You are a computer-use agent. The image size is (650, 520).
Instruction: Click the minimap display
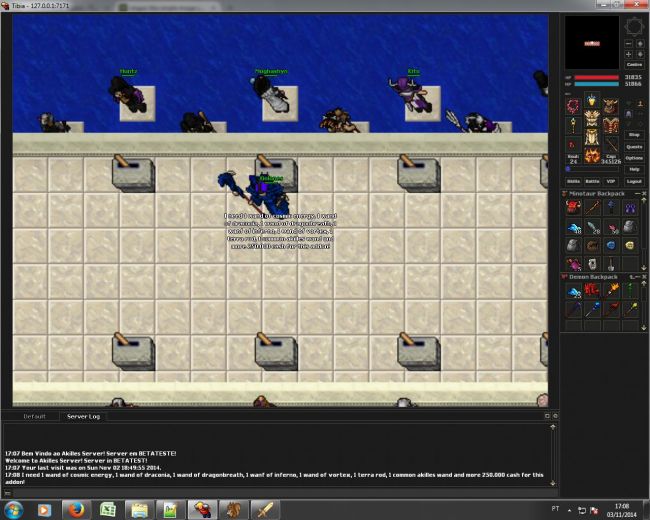click(592, 43)
